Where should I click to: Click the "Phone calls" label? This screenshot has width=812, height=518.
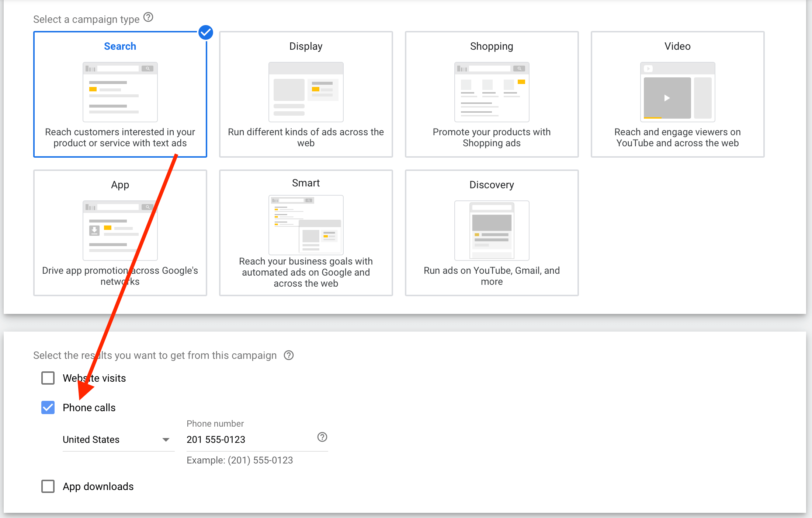(x=89, y=408)
